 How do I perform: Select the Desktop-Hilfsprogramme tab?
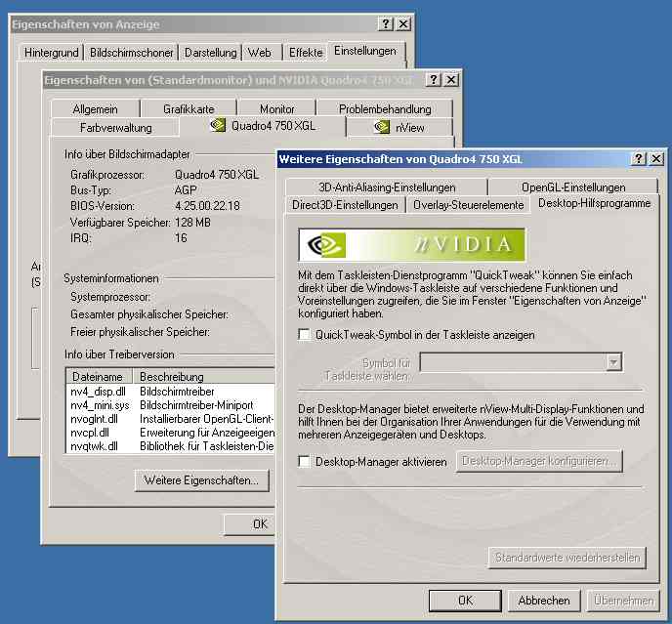594,203
